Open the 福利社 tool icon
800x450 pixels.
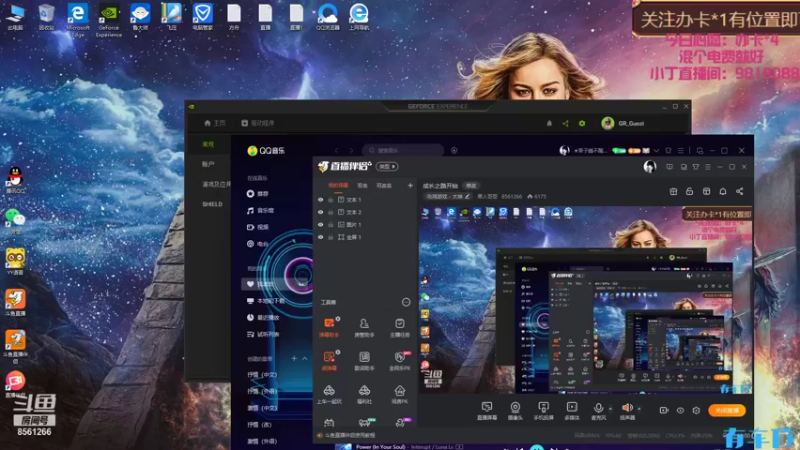click(364, 394)
